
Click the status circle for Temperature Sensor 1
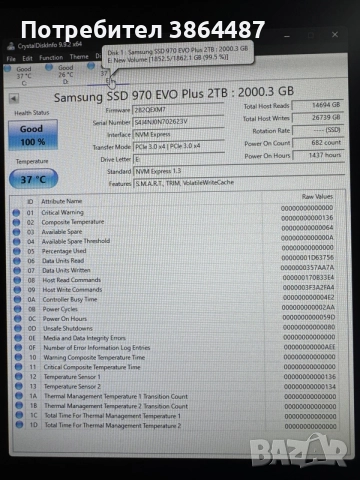point(19,377)
